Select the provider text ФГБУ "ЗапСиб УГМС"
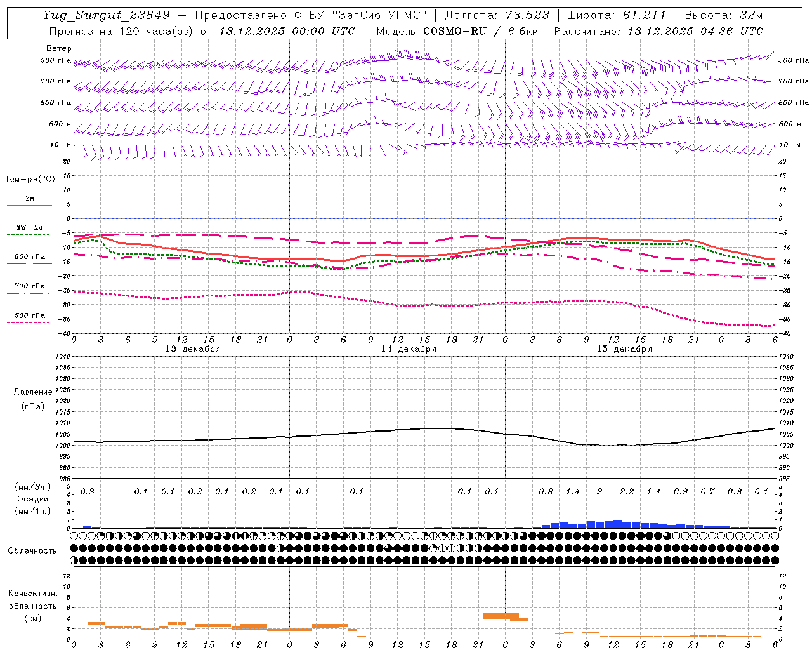The width and height of the screenshot is (812, 650). tap(361, 15)
